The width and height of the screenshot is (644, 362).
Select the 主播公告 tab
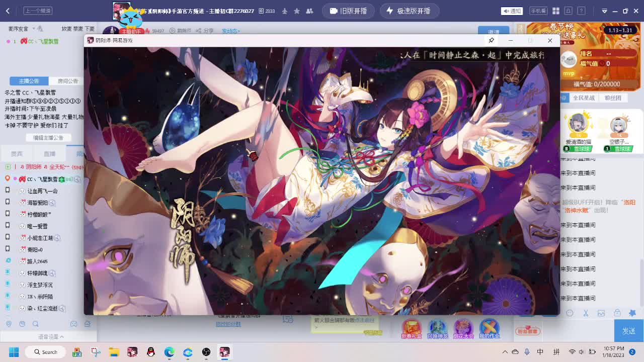pos(29,80)
